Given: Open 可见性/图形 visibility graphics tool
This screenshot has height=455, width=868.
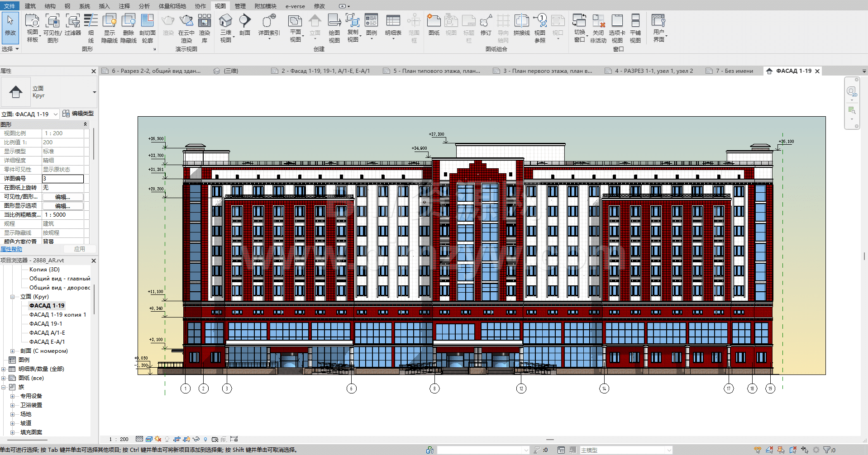Looking at the screenshot, I should 52,28.
